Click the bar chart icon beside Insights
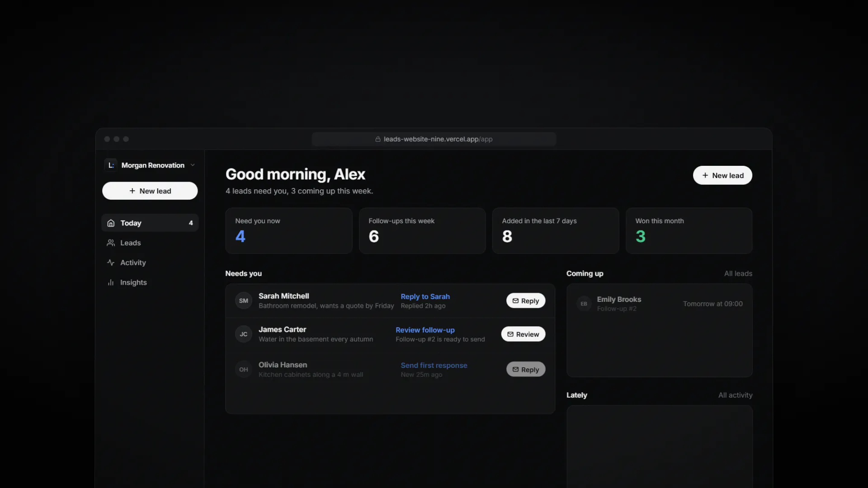 pos(111,282)
